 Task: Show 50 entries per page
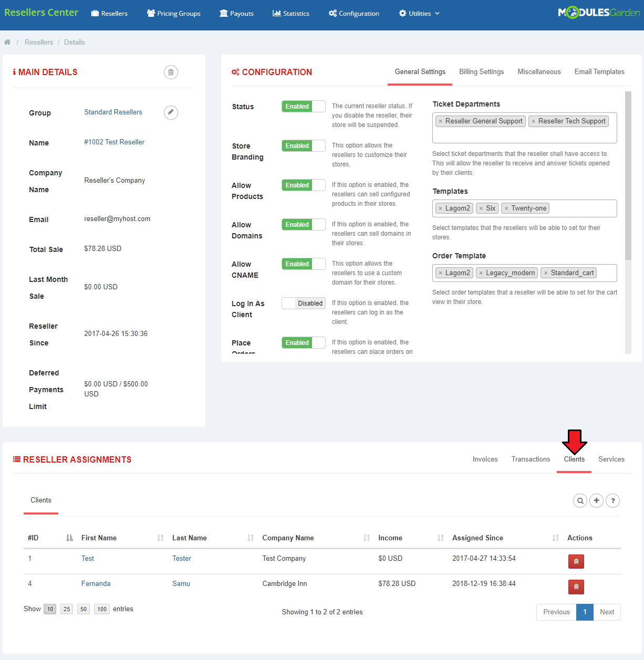point(84,609)
